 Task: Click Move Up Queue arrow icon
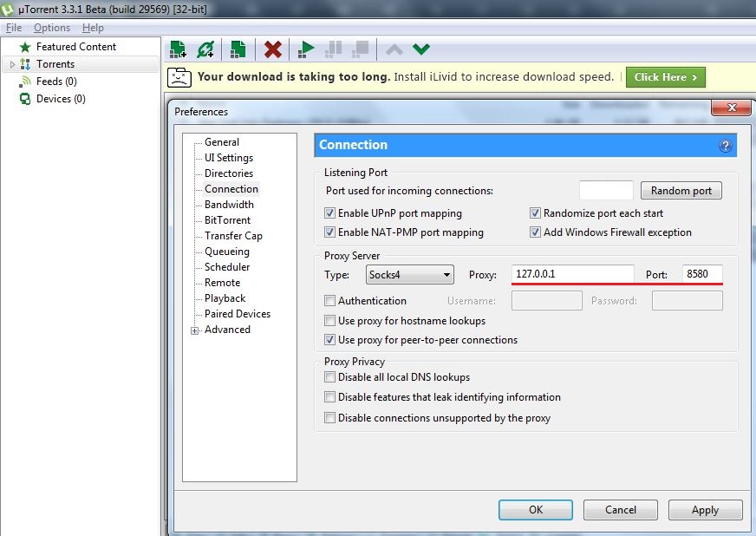pyautogui.click(x=394, y=49)
